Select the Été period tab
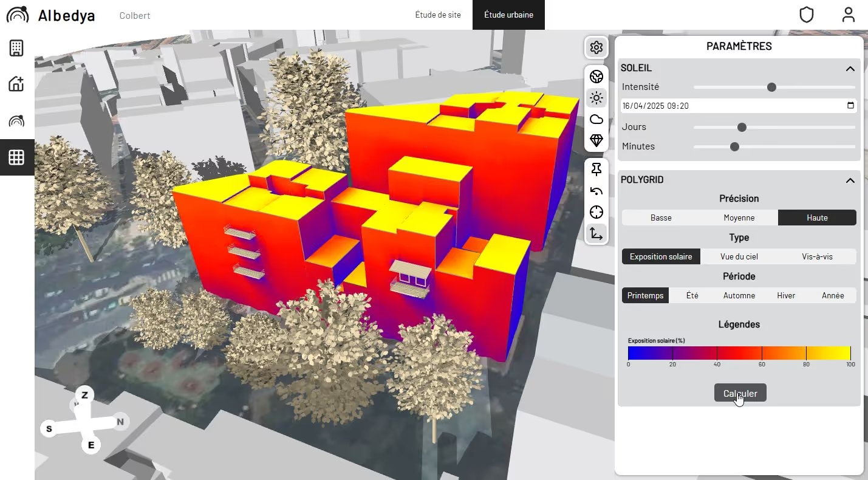This screenshot has height=480, width=868. [692, 295]
